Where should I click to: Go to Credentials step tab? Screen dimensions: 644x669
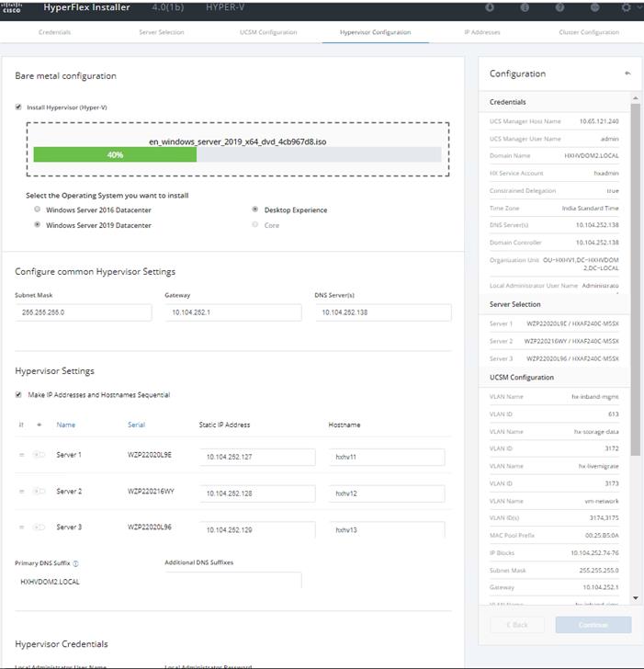(54, 32)
